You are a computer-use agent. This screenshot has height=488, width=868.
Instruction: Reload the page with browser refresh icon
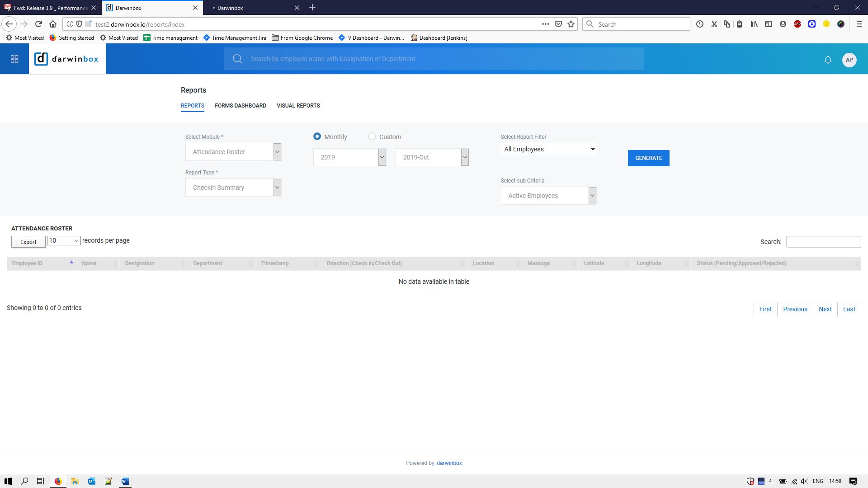pyautogui.click(x=38, y=24)
